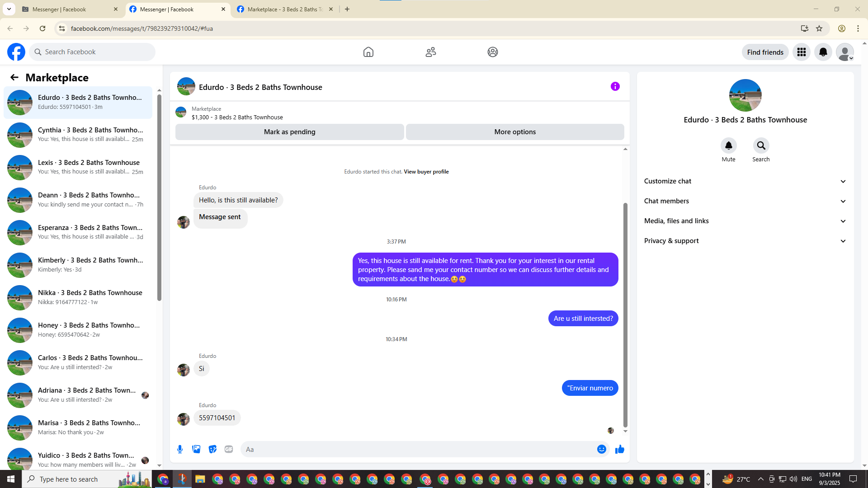Open the Kimberly conversation
This screenshot has width=868, height=488.
(78, 265)
